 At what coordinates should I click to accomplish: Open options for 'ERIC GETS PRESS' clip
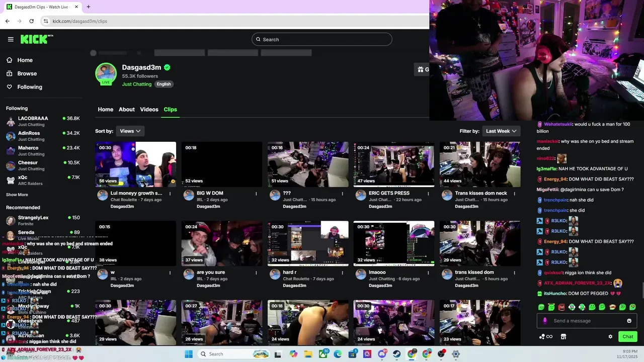click(428, 194)
